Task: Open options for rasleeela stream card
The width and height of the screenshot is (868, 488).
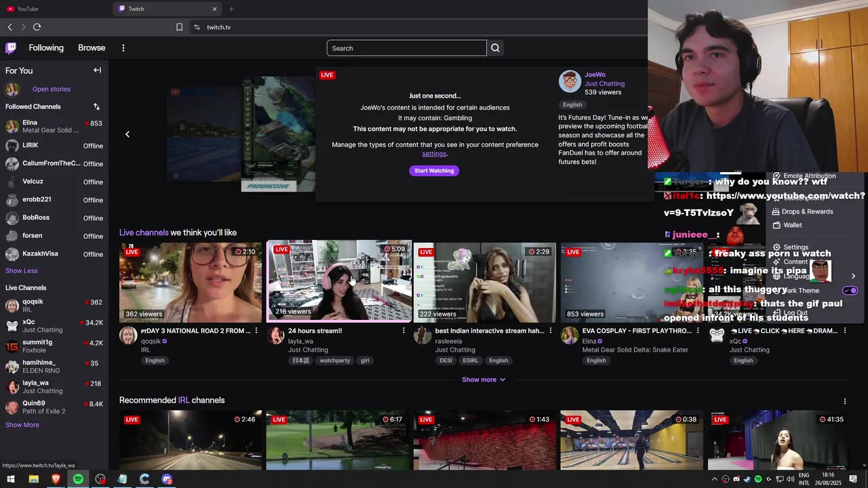Action: [550, 331]
